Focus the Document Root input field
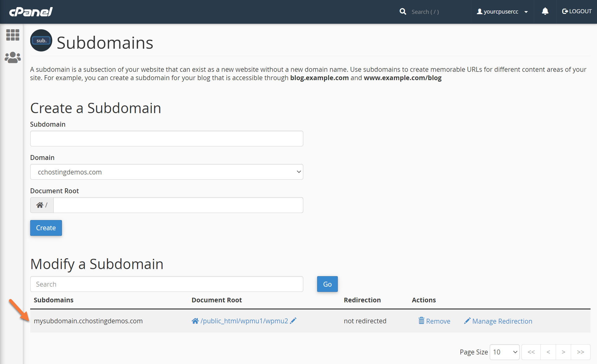597x364 pixels. tap(178, 205)
